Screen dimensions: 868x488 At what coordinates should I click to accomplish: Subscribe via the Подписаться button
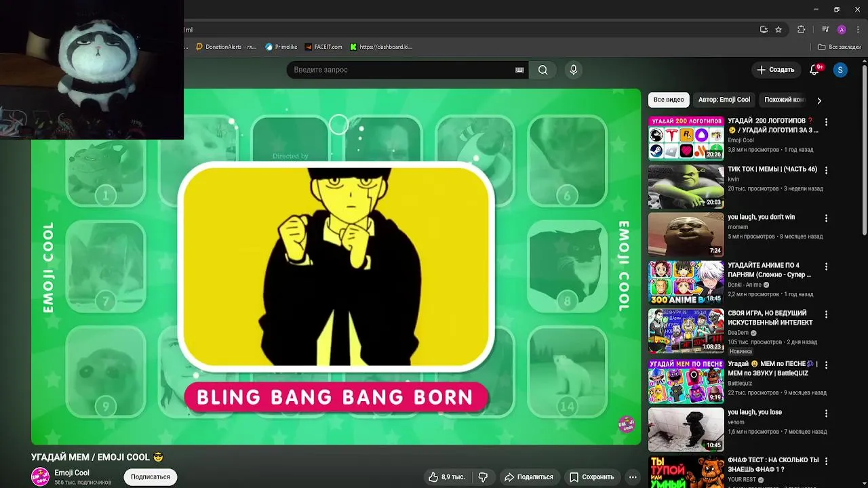point(151,477)
